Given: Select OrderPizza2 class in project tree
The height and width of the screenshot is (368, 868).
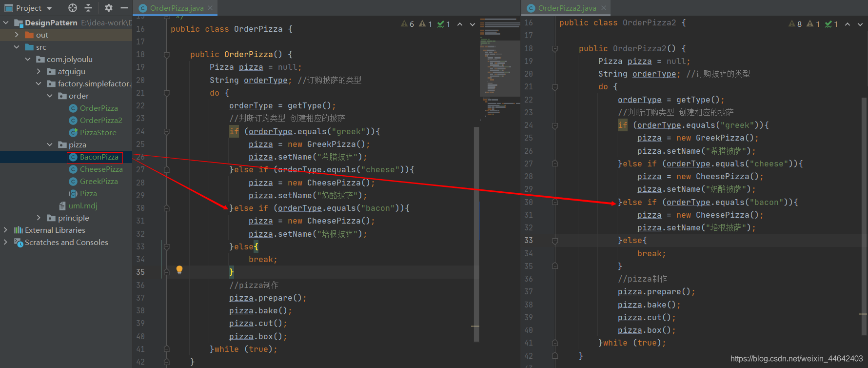Looking at the screenshot, I should click(101, 120).
